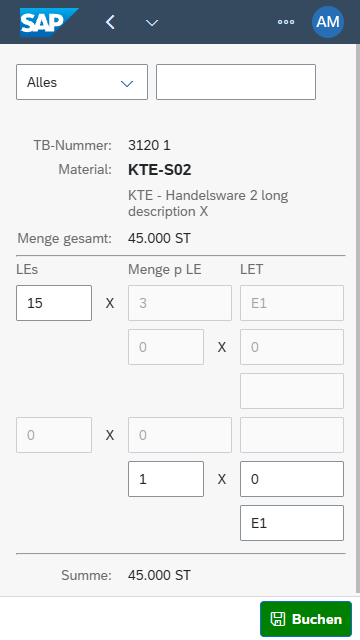Click the empty search field beside Alles
Viewport: 360px width, 640px height.
tap(236, 82)
